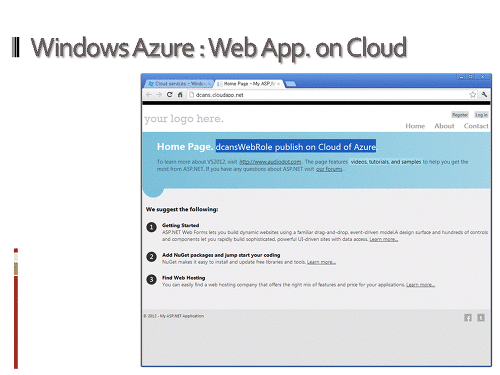This screenshot has width=500, height=375.
Task: Click the browser forward arrow
Action: 159,95
